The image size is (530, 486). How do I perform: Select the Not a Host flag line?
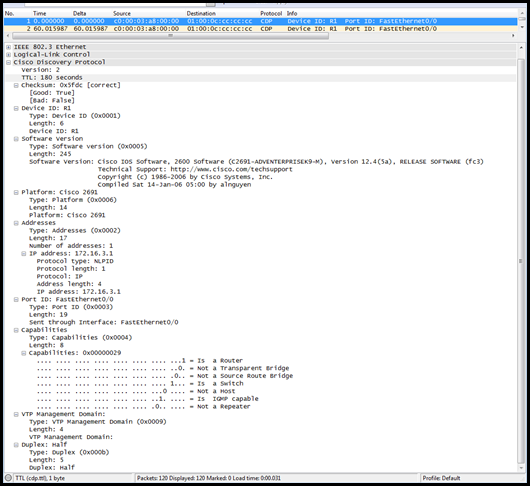[x=136, y=391]
